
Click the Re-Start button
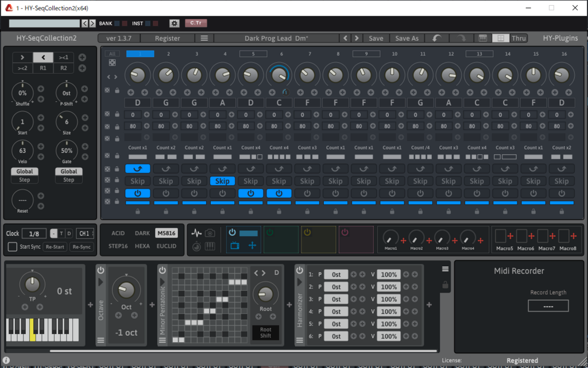(x=55, y=247)
